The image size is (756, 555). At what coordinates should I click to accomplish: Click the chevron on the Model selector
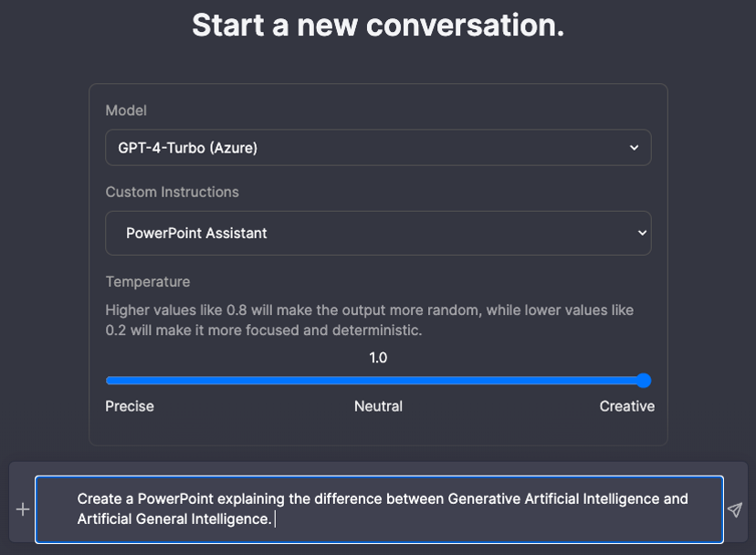636,147
